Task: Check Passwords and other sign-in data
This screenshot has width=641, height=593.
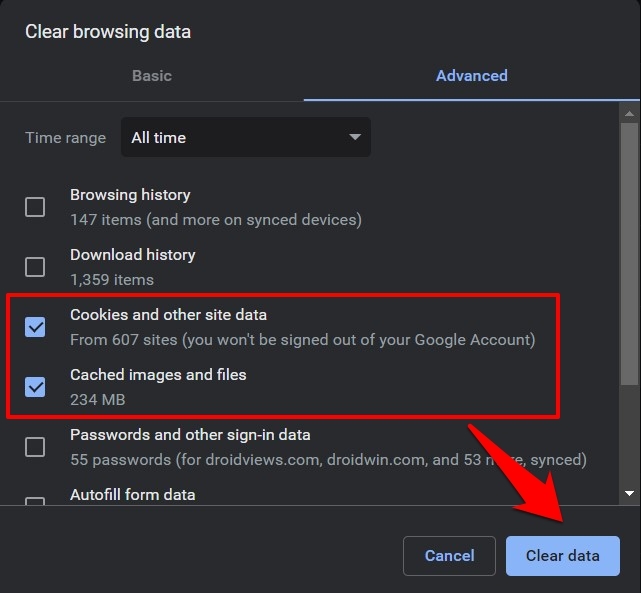Action: (x=35, y=447)
